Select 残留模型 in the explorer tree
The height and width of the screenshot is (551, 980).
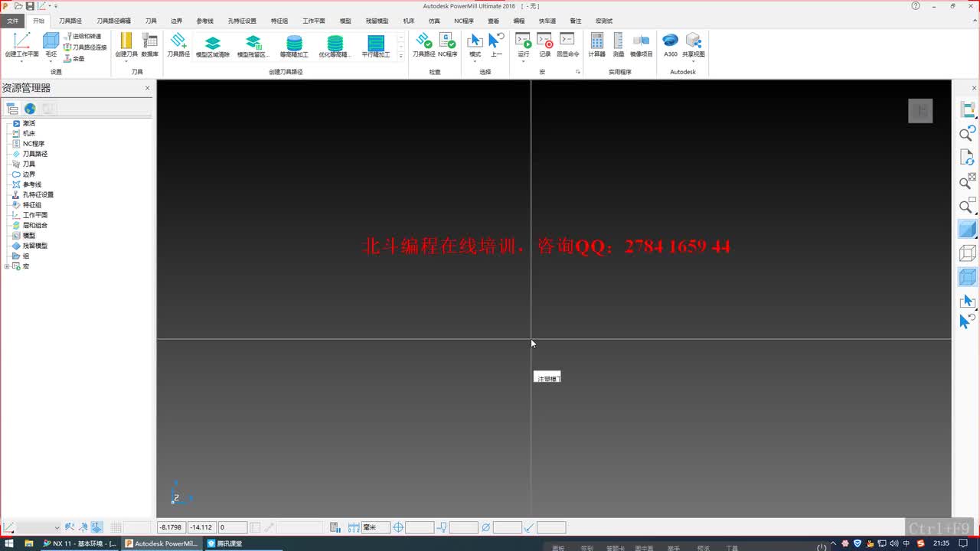(35, 246)
